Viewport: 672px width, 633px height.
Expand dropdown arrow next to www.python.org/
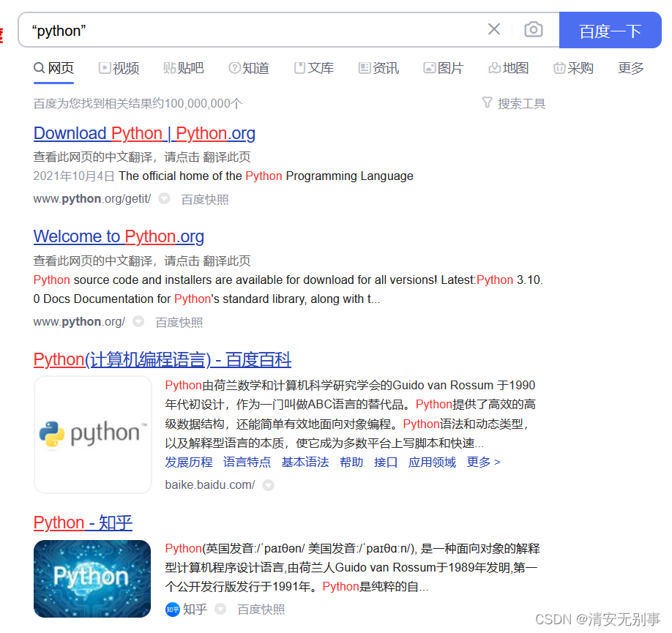coord(138,321)
